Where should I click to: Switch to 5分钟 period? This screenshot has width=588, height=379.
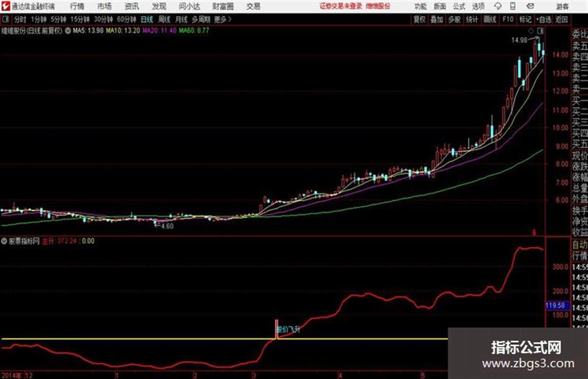tap(58, 19)
